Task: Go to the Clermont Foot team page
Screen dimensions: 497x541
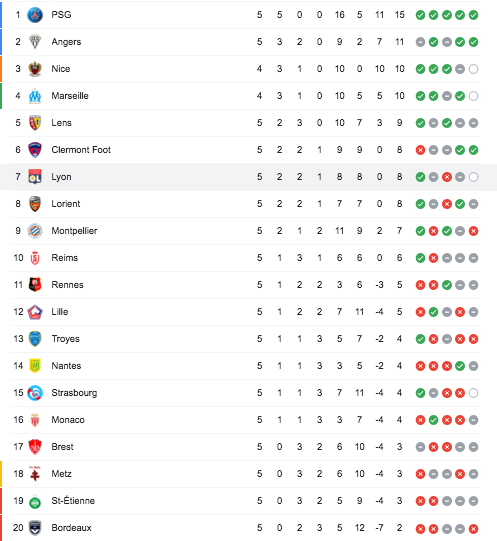Action: click(x=81, y=150)
